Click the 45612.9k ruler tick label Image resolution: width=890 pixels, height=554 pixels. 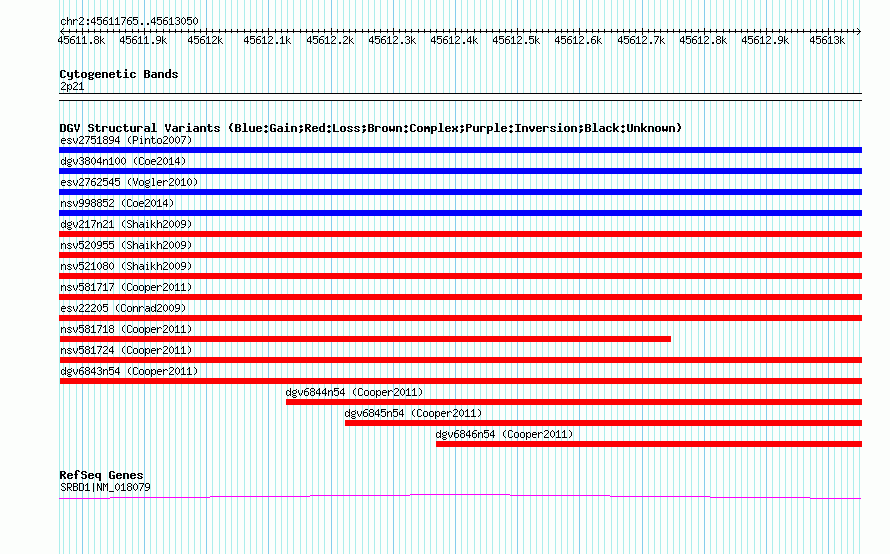point(765,40)
